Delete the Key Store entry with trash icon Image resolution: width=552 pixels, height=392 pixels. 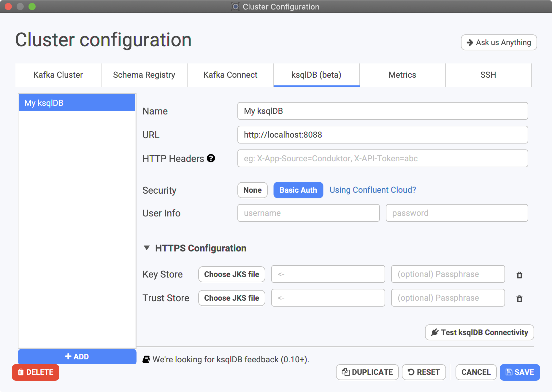[519, 275]
